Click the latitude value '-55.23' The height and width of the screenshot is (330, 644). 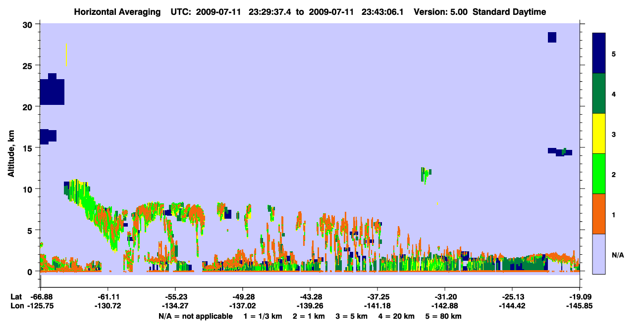coord(175,296)
